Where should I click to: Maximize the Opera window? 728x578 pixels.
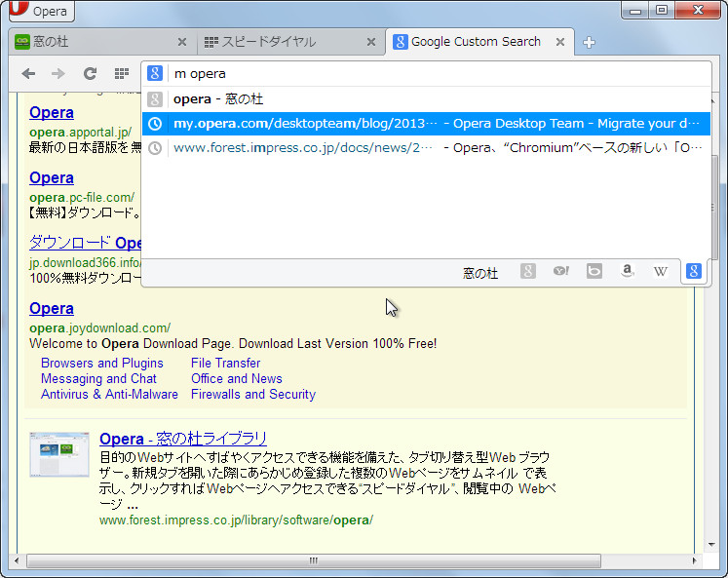coord(662,10)
